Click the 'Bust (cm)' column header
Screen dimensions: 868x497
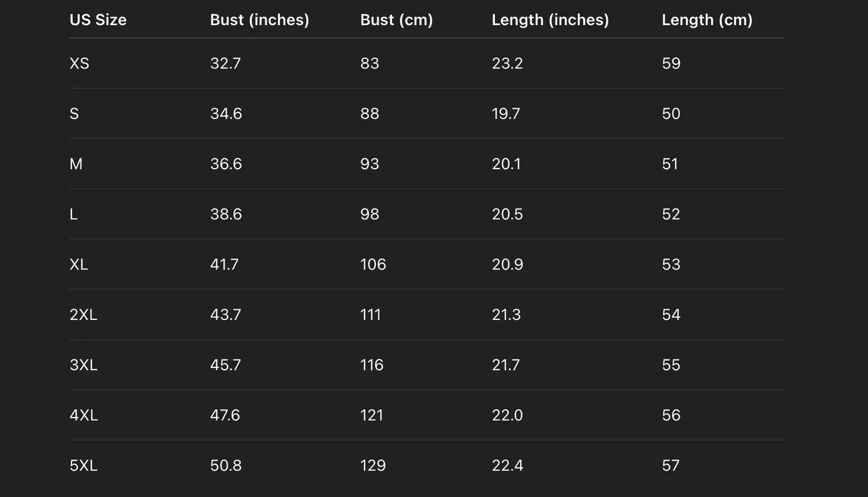pyautogui.click(x=396, y=20)
